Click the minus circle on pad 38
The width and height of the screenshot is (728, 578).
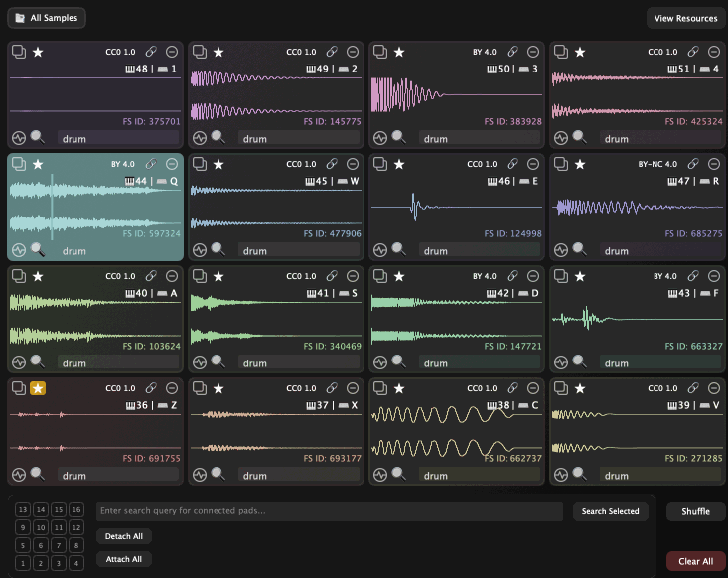(x=533, y=388)
